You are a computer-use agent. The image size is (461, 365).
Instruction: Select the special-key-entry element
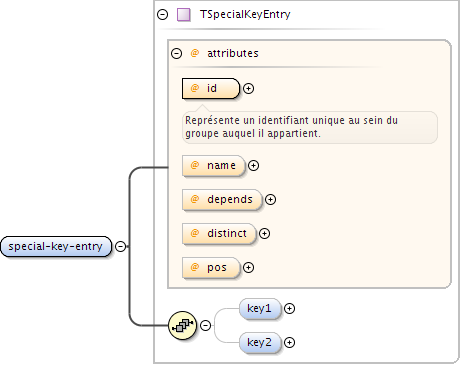tap(56, 247)
